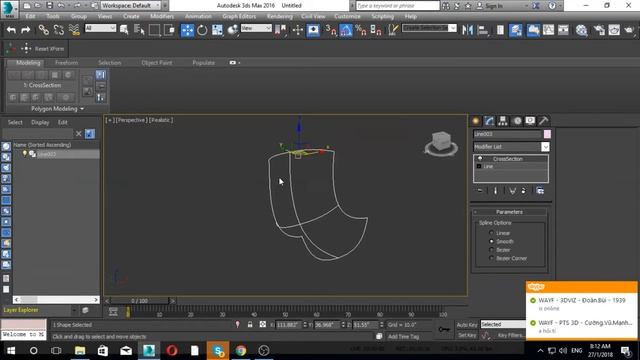This screenshot has height=360, width=640.
Task: Open Skype from the Windows taskbar
Action: coord(218,351)
